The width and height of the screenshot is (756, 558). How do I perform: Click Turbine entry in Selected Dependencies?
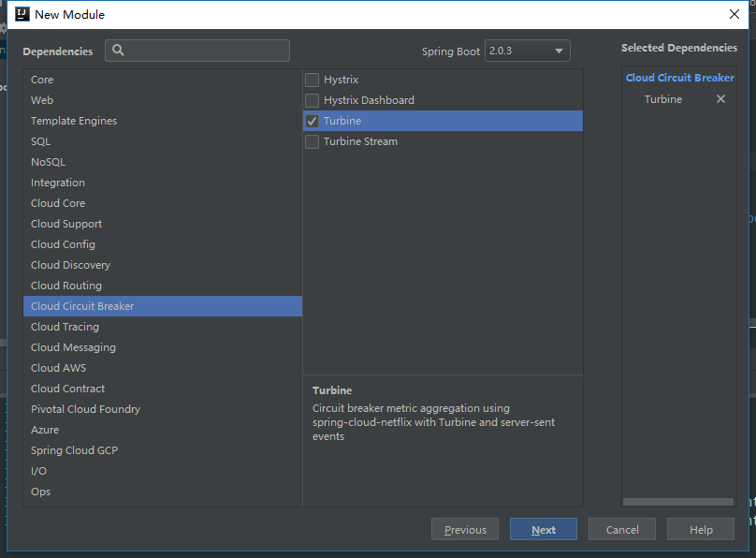(663, 99)
